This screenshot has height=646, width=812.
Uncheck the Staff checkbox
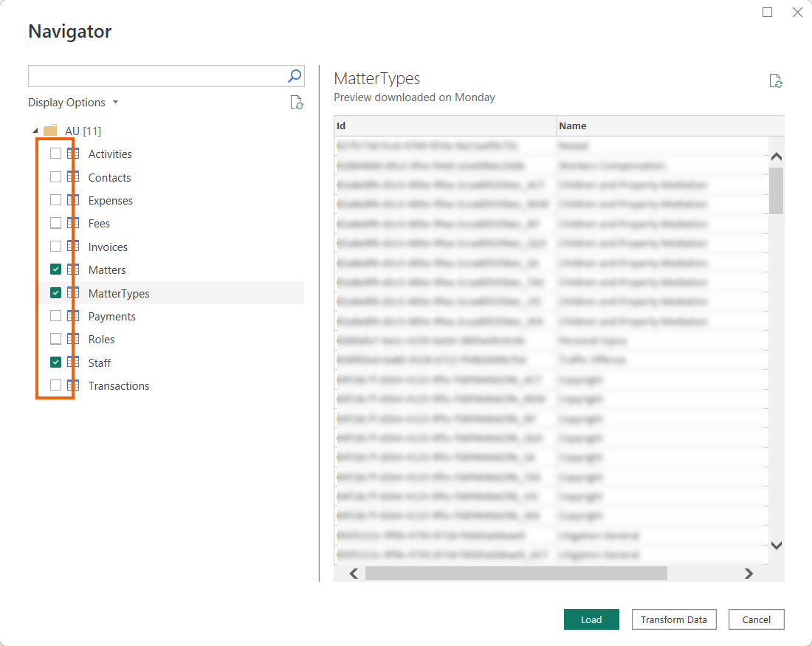[x=55, y=362]
